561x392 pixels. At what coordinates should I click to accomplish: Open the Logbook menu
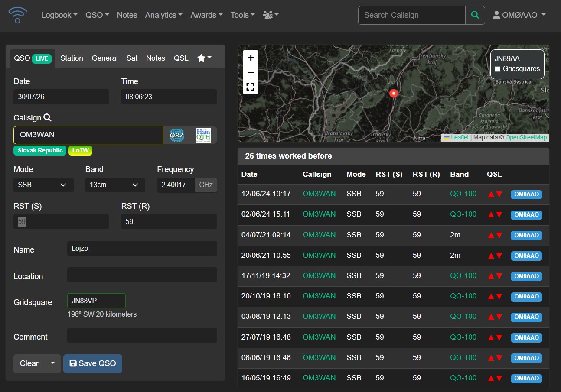point(59,15)
